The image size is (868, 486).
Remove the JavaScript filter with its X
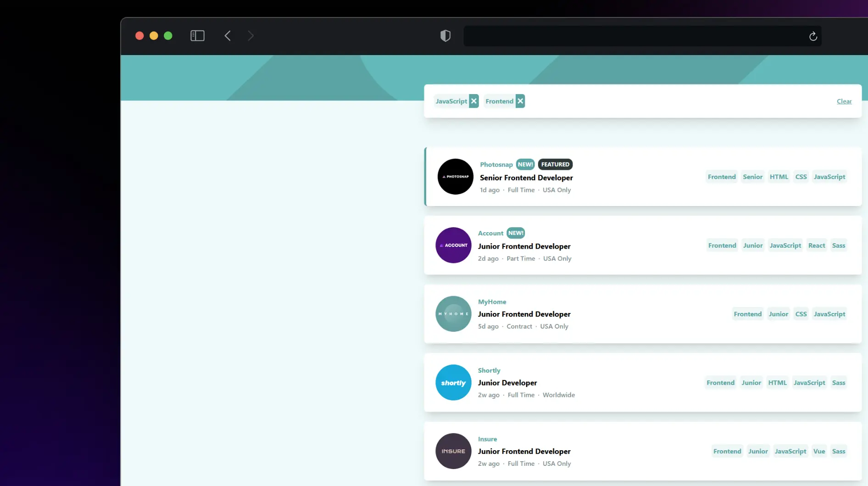pos(474,101)
